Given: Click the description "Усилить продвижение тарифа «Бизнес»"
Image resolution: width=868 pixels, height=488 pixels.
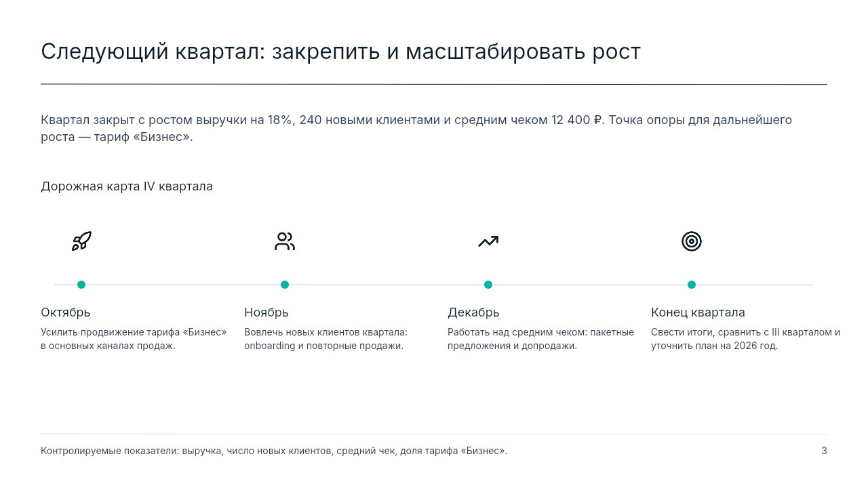Looking at the screenshot, I should pos(134,339).
